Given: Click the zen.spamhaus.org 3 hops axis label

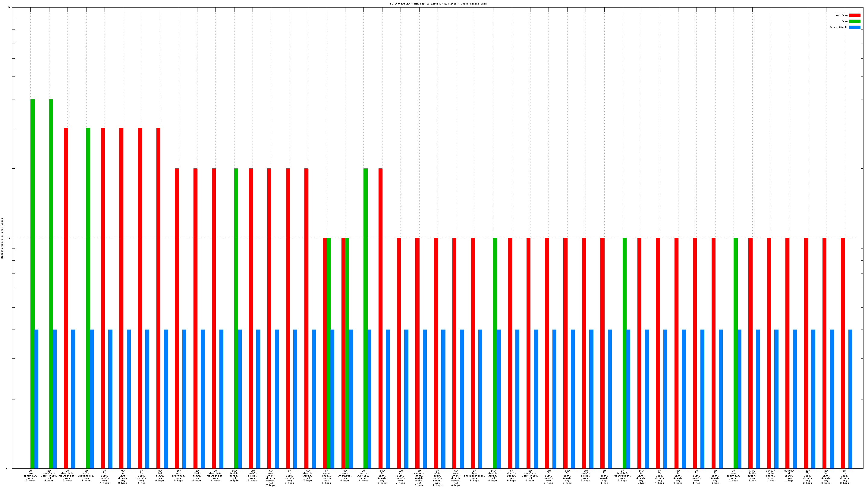Looking at the screenshot, I should tap(30, 476).
